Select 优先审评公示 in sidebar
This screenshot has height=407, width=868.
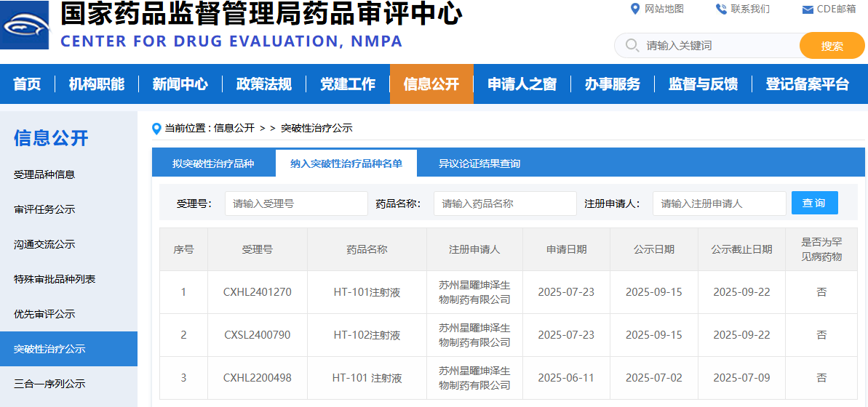pyautogui.click(x=44, y=314)
